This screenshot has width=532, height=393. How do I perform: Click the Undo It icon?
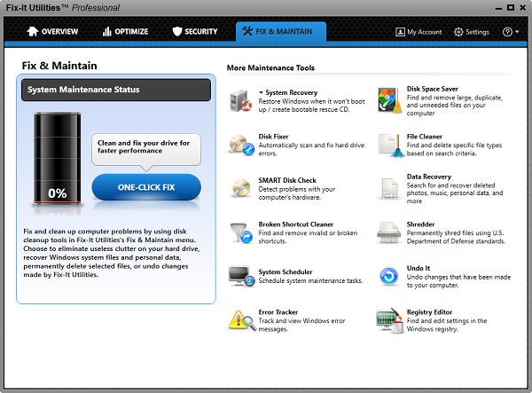click(x=389, y=276)
